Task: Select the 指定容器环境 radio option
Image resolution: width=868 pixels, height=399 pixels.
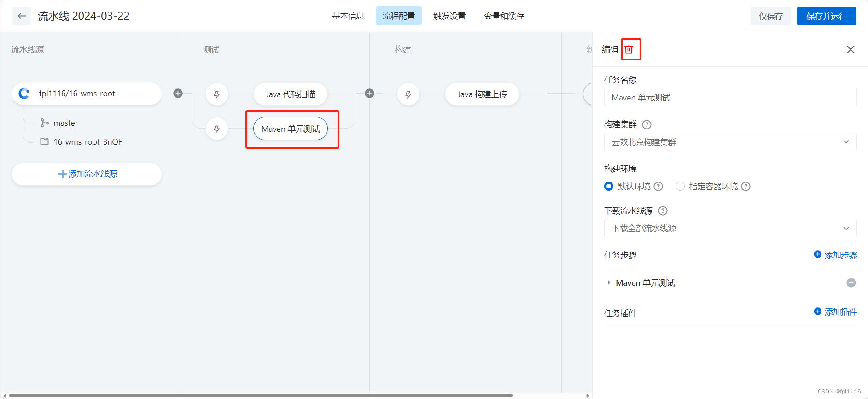Action: 680,186
